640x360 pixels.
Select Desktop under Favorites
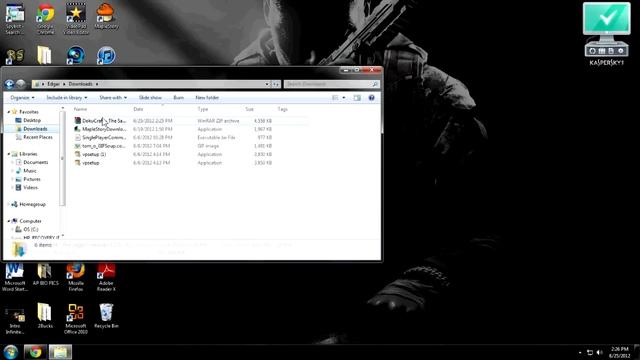tap(32, 120)
